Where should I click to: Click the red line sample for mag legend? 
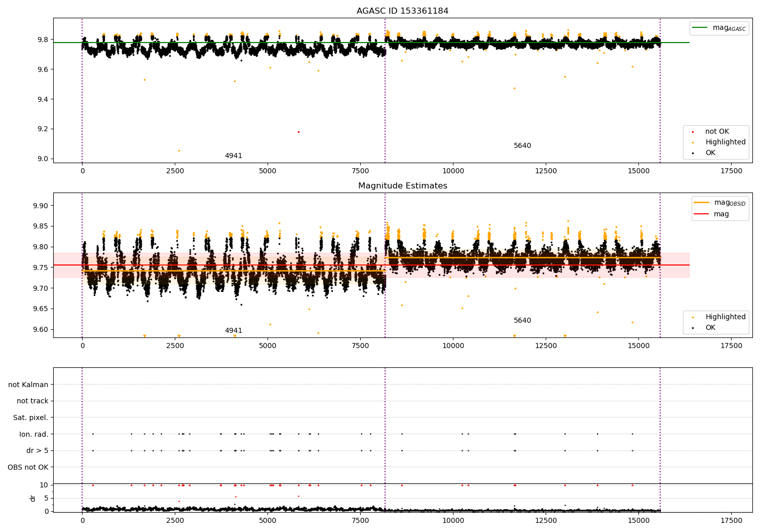(x=702, y=214)
